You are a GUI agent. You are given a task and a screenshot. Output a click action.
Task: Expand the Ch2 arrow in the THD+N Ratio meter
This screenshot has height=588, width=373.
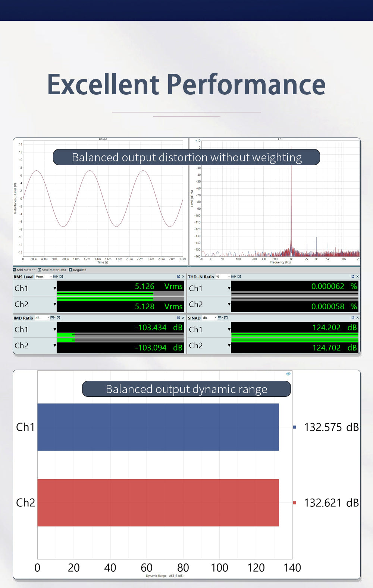click(x=229, y=304)
